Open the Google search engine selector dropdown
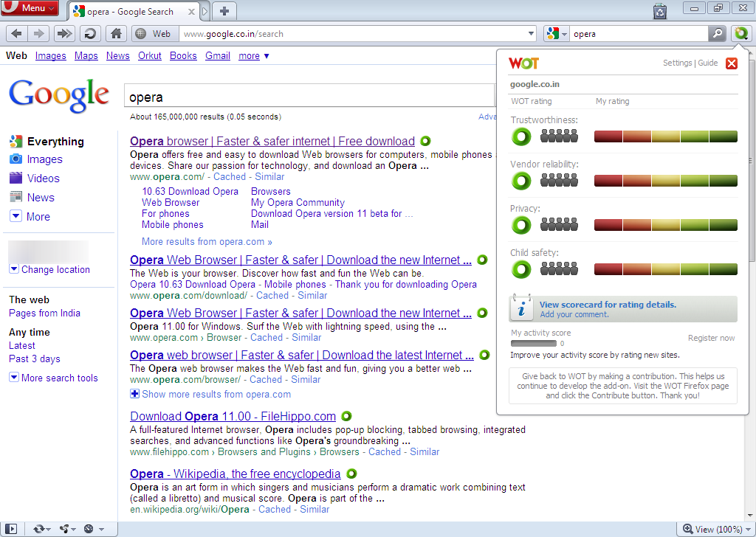The height and width of the screenshot is (537, 756). (x=556, y=33)
